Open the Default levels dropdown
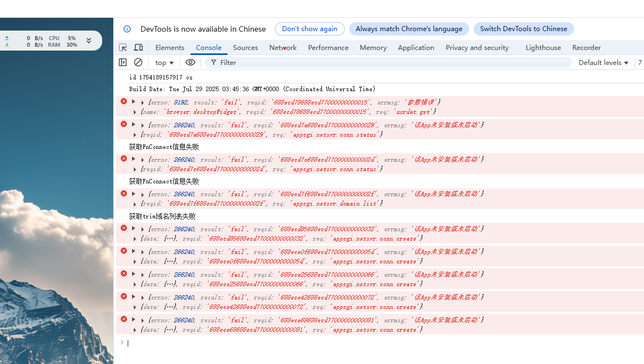The width and height of the screenshot is (644, 364). pos(603,63)
